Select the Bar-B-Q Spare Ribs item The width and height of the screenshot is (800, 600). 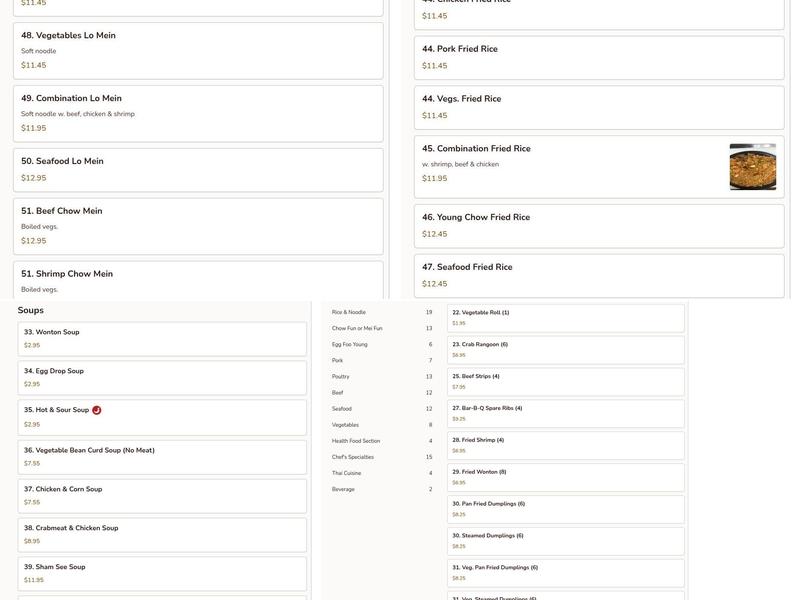(x=565, y=413)
